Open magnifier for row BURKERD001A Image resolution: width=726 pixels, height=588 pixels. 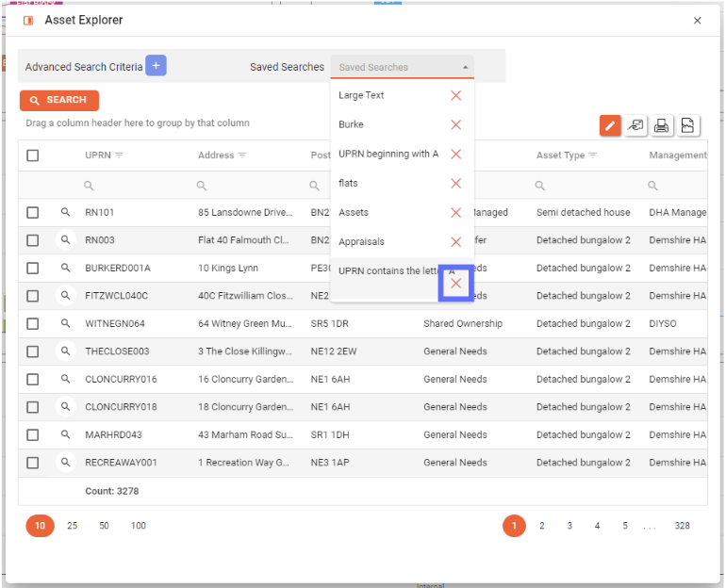(x=65, y=268)
